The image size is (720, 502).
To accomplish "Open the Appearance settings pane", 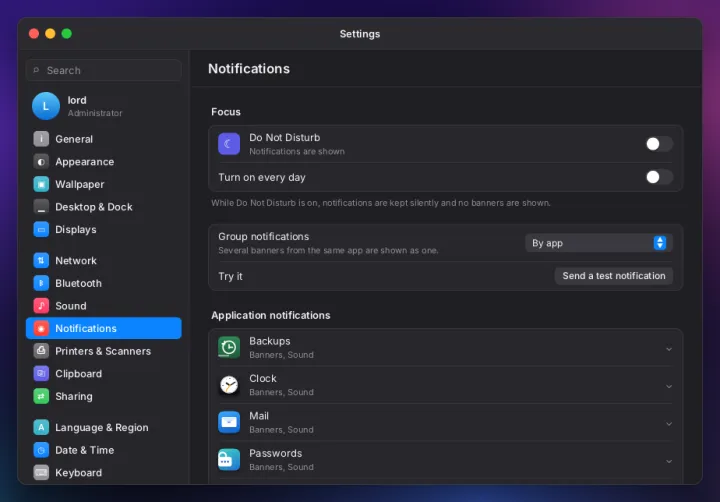I will coord(104,162).
